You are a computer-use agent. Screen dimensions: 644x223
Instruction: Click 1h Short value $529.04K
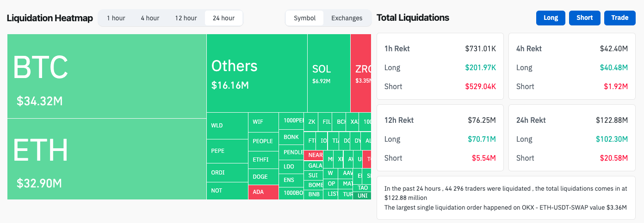tap(481, 86)
